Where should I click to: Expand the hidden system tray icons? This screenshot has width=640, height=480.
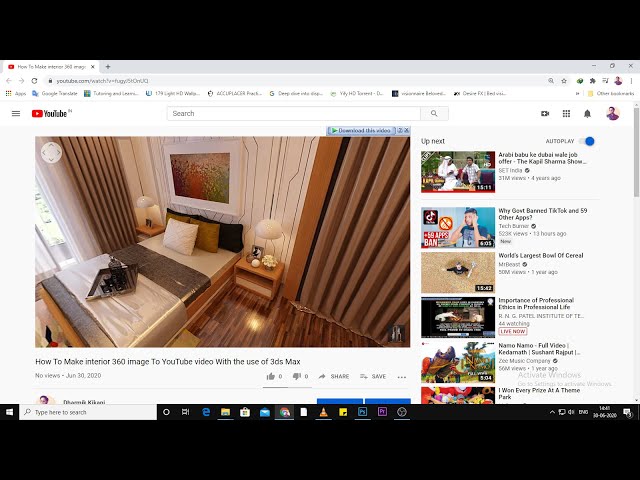click(552, 412)
